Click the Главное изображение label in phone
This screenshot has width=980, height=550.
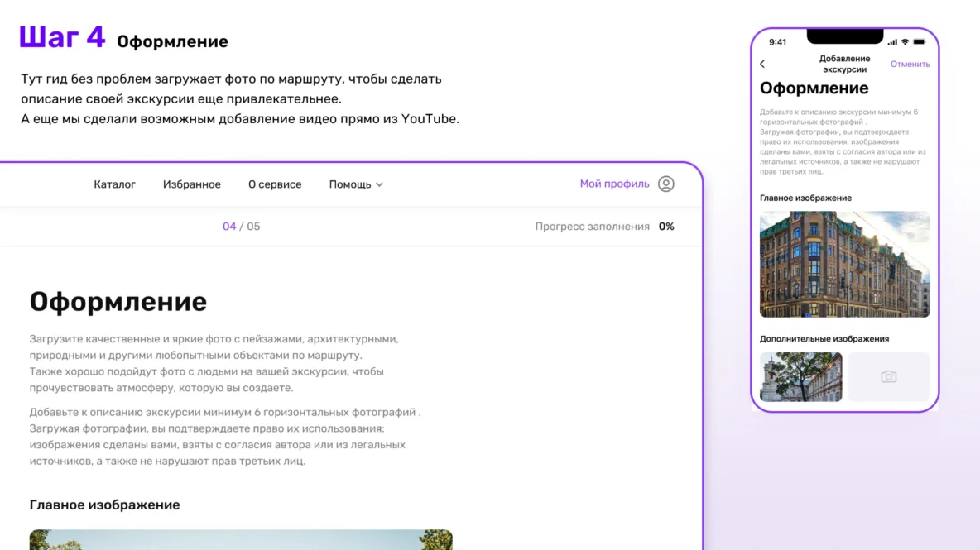coord(805,198)
